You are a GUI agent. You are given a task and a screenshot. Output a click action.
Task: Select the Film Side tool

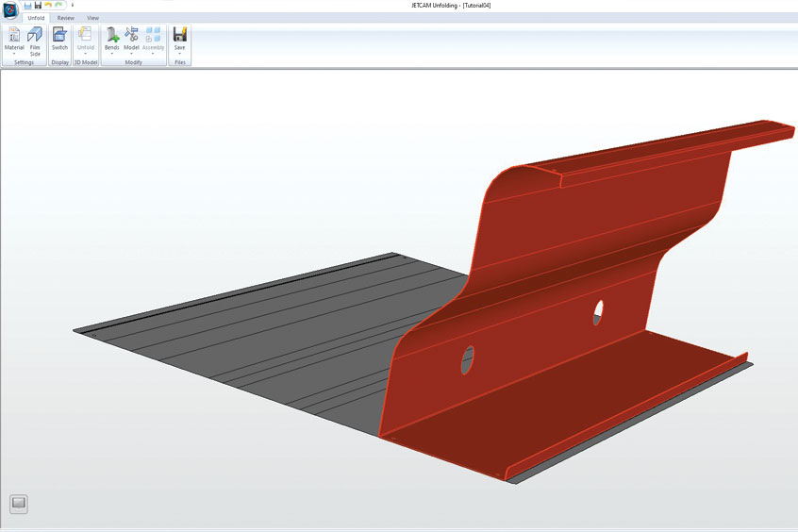point(35,35)
